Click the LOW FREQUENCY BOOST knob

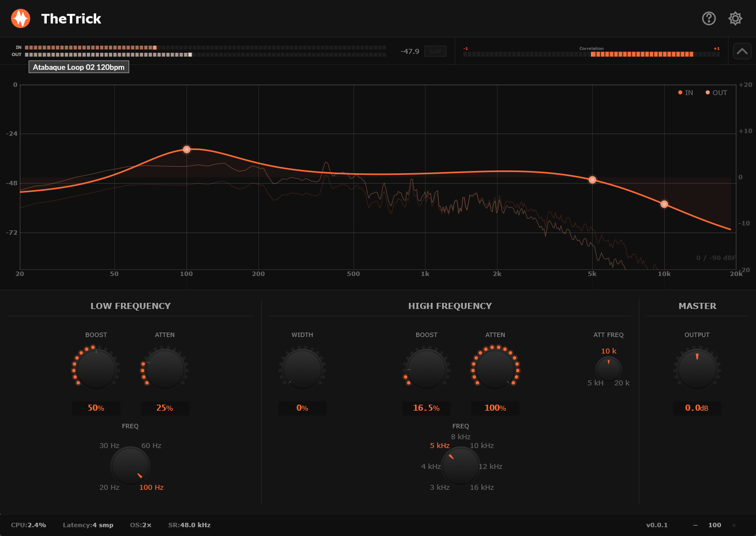click(95, 367)
